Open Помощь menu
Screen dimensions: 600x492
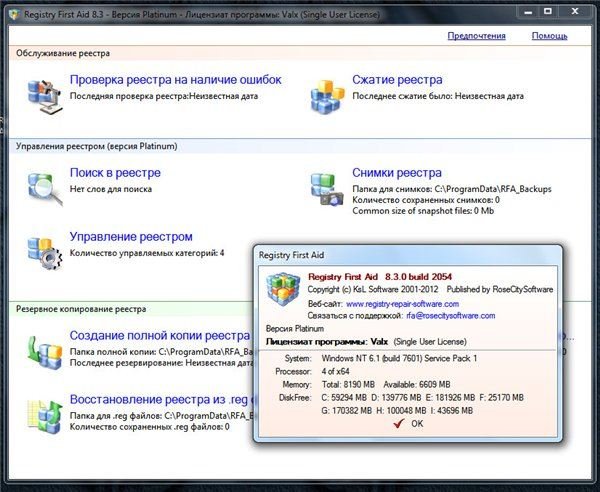pos(549,36)
